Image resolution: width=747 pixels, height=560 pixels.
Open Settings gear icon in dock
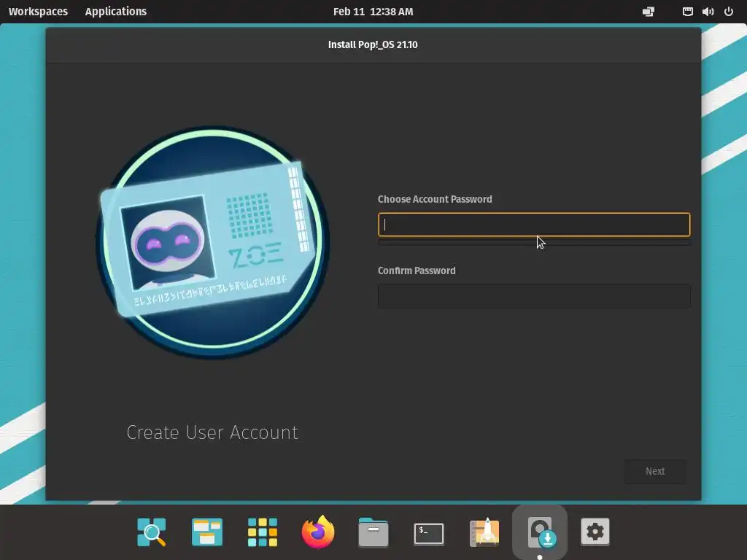(595, 532)
